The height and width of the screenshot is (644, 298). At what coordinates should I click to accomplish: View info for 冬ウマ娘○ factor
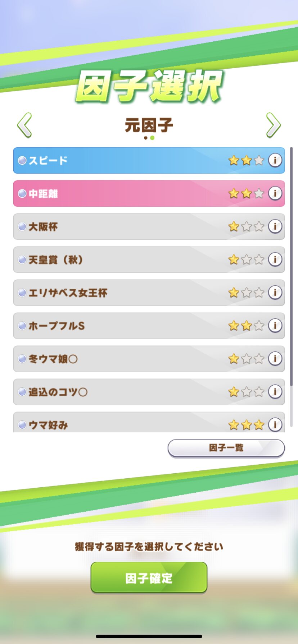275,359
